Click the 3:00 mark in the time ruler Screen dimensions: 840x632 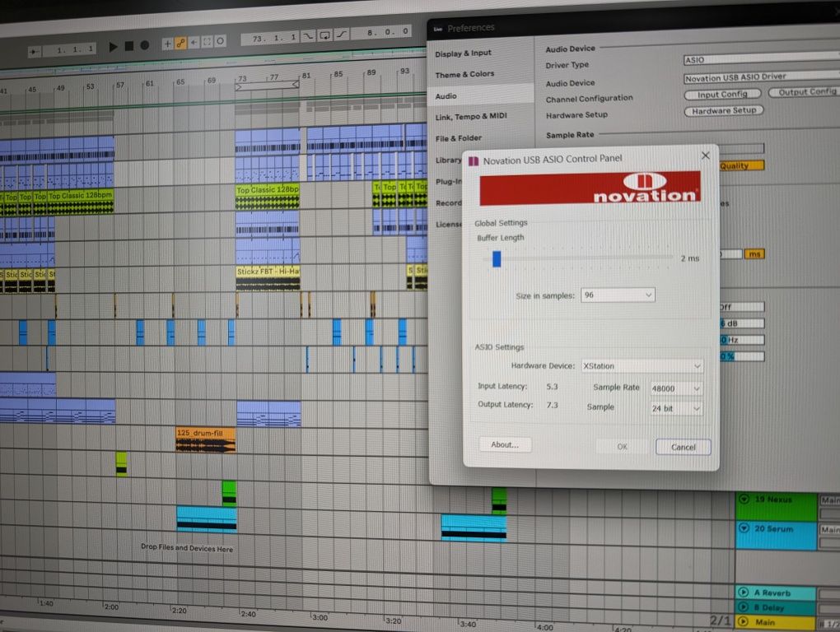(x=320, y=617)
